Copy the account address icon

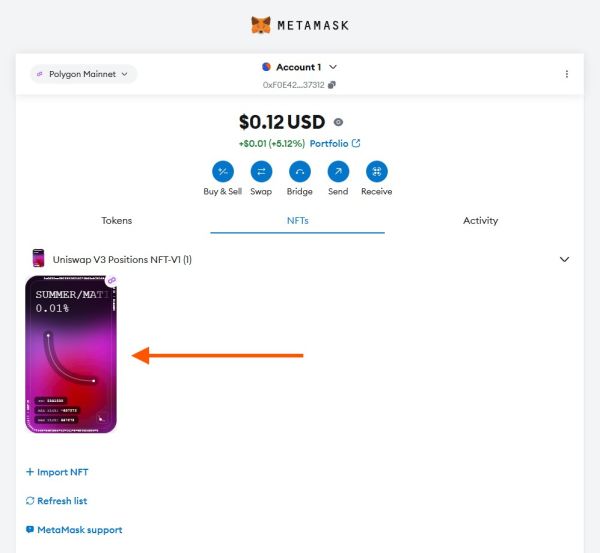332,85
